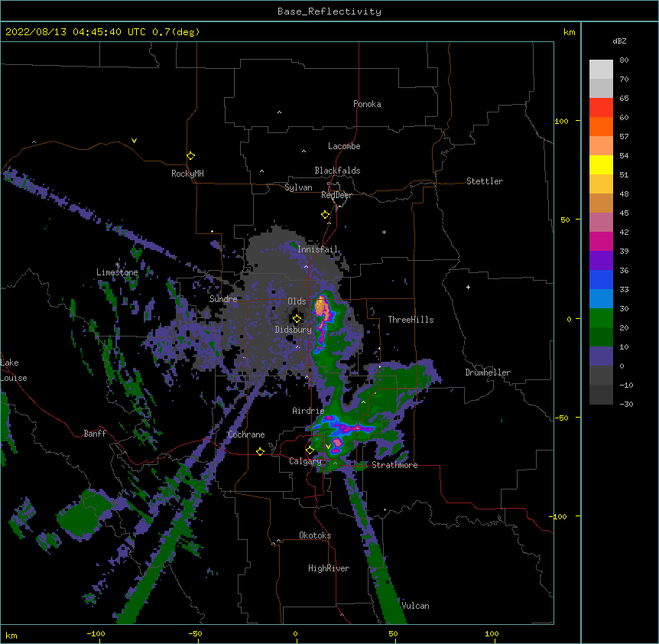659x644 pixels.
Task: Select the dark green 20-10 dBZ legend swatch
Action: click(601, 337)
